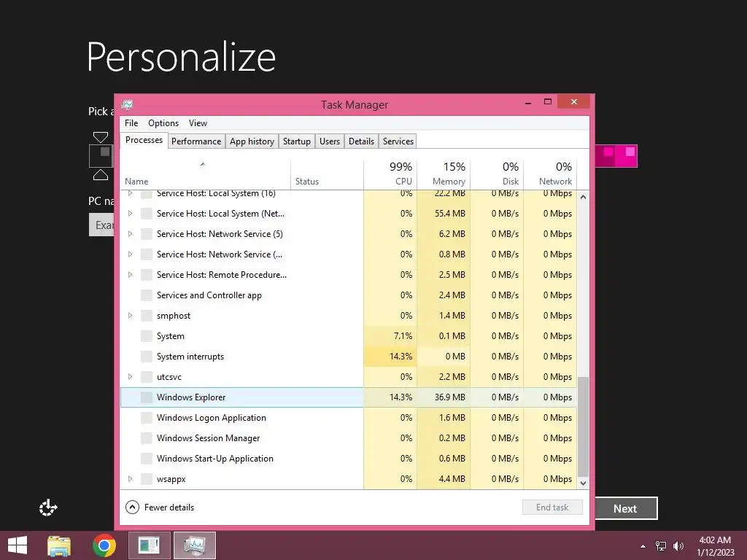
Task: Select the Windows Explorer process row
Action: [348, 397]
